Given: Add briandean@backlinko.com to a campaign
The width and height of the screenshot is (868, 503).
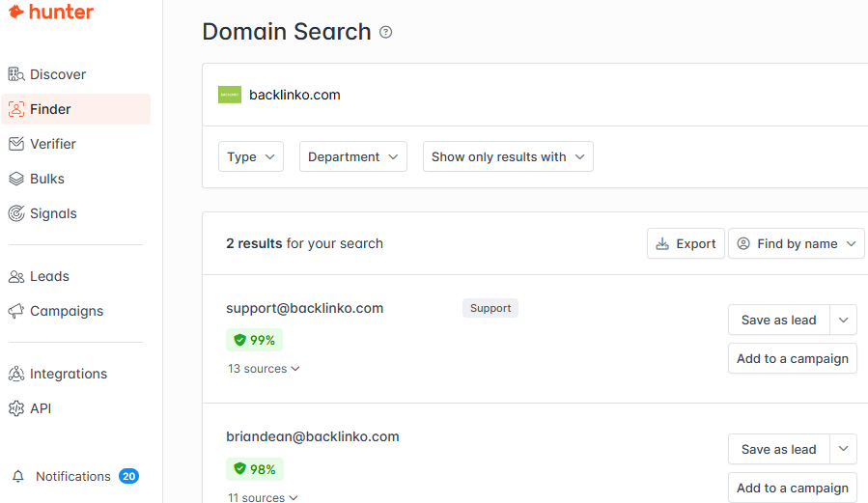Looking at the screenshot, I should point(793,489).
